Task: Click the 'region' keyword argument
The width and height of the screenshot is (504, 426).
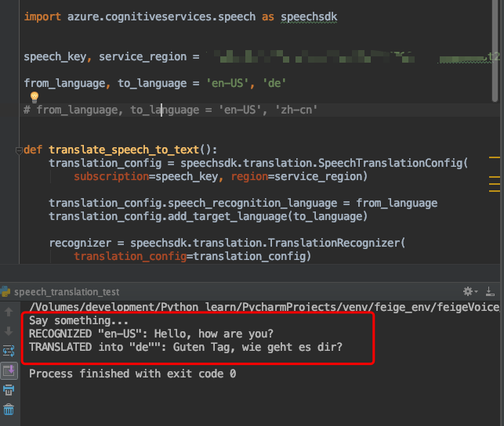Action: [x=249, y=176]
